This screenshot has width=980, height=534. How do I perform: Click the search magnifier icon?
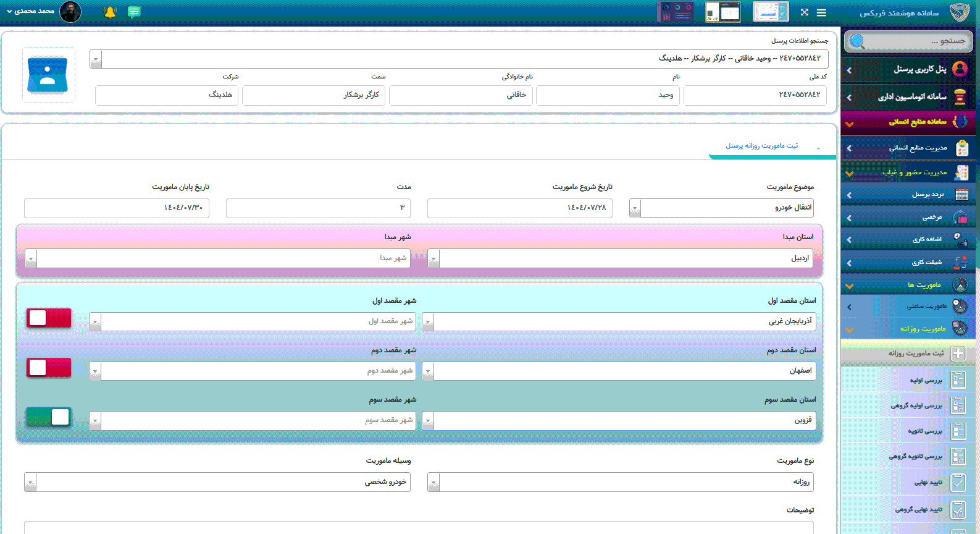click(x=857, y=41)
